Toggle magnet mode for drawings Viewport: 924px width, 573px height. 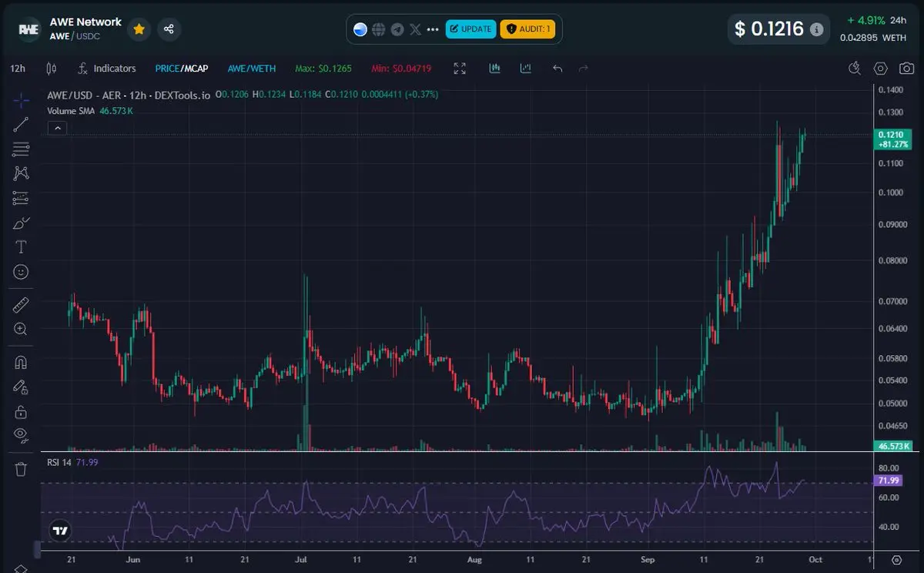(21, 362)
